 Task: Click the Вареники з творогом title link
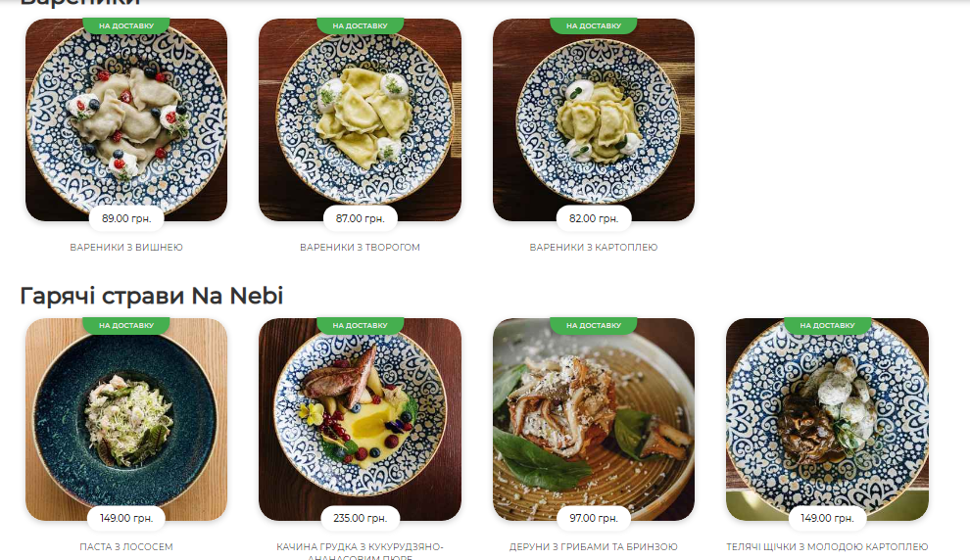point(360,248)
